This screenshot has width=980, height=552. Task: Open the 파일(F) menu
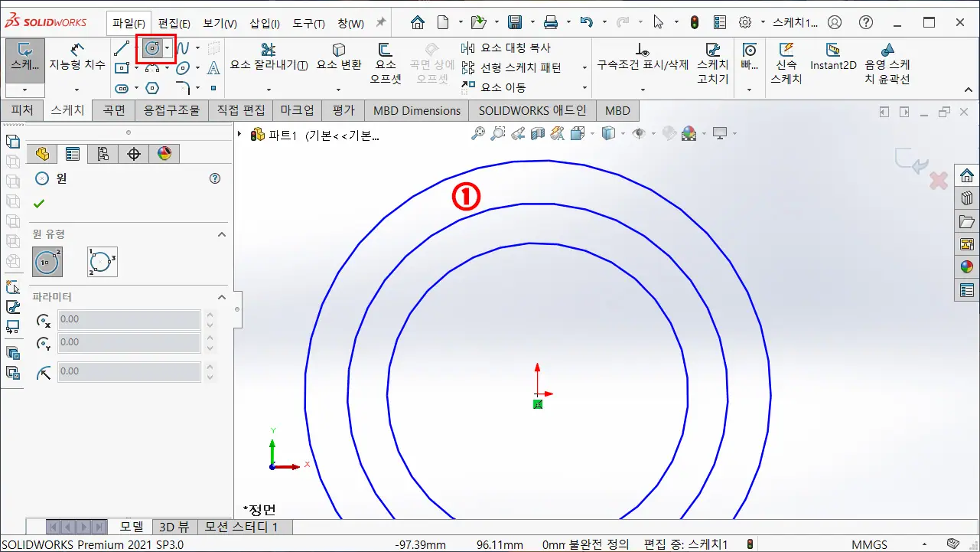tap(129, 23)
